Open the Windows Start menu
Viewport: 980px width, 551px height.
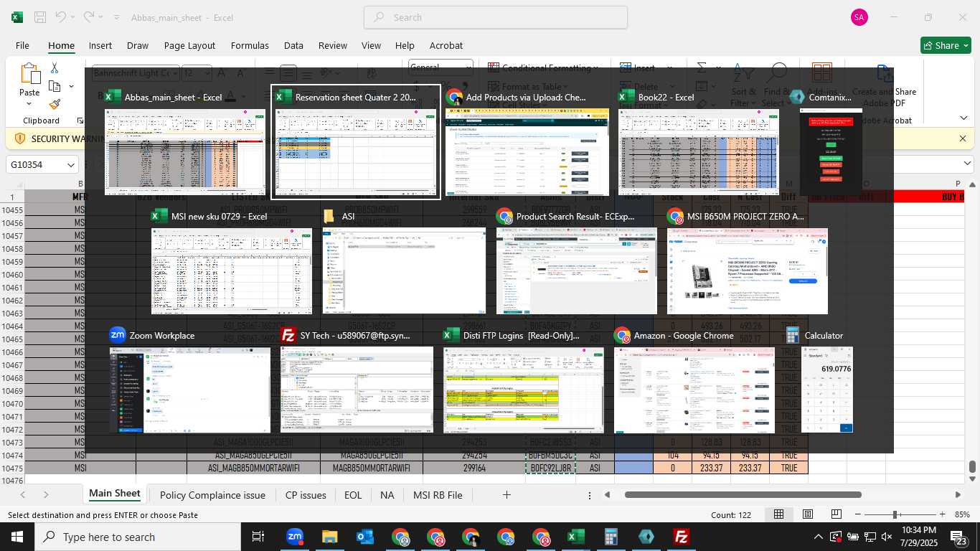coord(17,537)
